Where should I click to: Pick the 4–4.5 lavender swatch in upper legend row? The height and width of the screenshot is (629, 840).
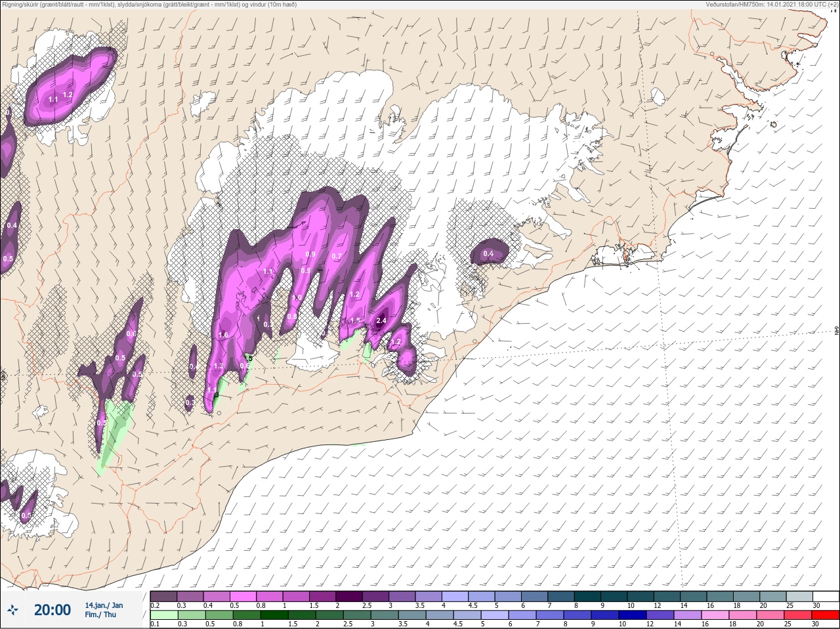(456, 596)
